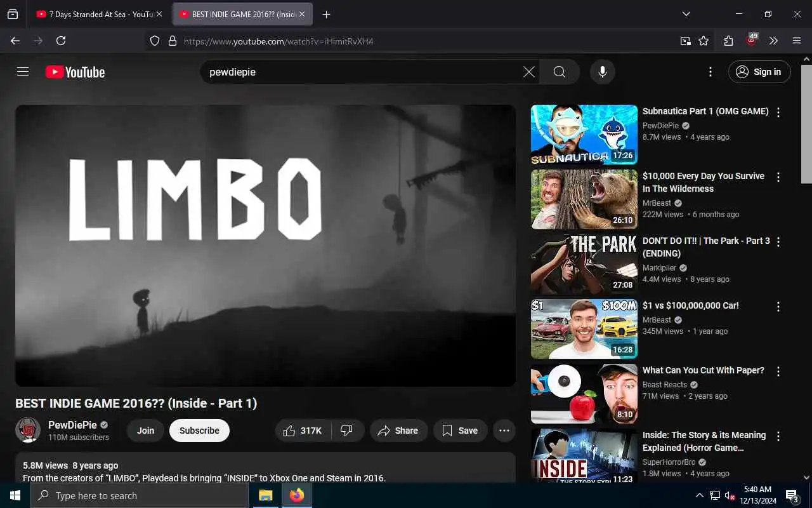Like the video with thumbs up
This screenshot has height=508, width=812.
coord(302,431)
